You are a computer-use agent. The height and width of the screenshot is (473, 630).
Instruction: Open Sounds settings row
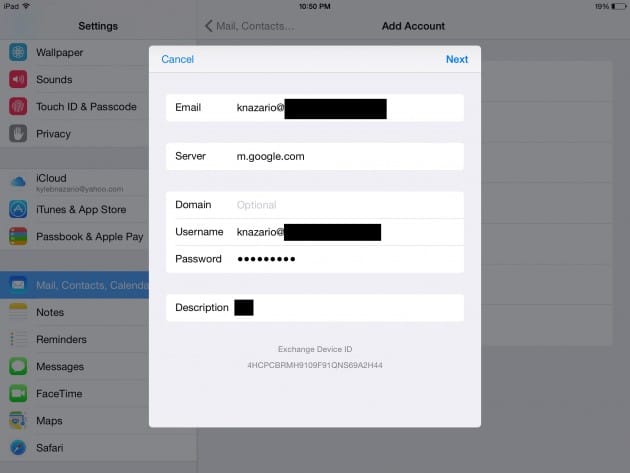[x=74, y=80]
